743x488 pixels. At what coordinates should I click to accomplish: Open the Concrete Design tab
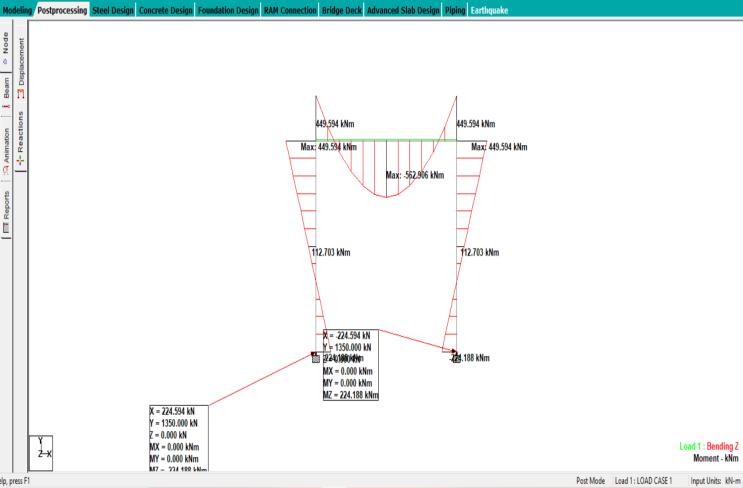(x=165, y=10)
